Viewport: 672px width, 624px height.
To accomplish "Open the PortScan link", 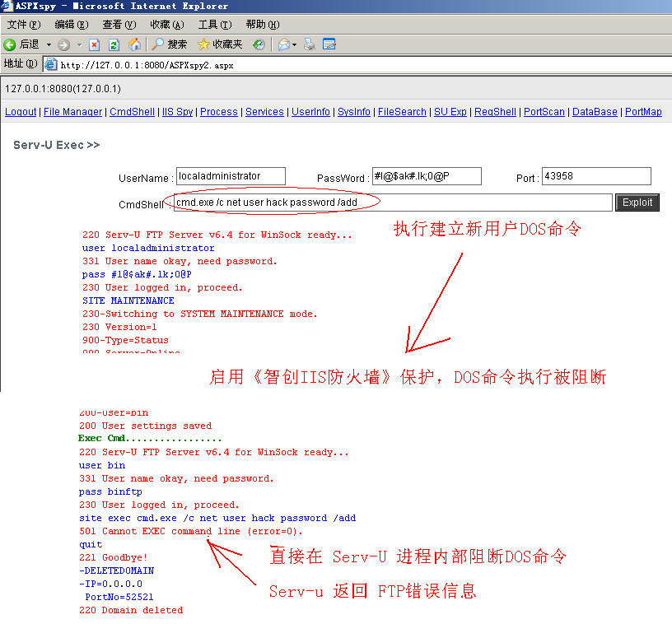I will pos(544,112).
